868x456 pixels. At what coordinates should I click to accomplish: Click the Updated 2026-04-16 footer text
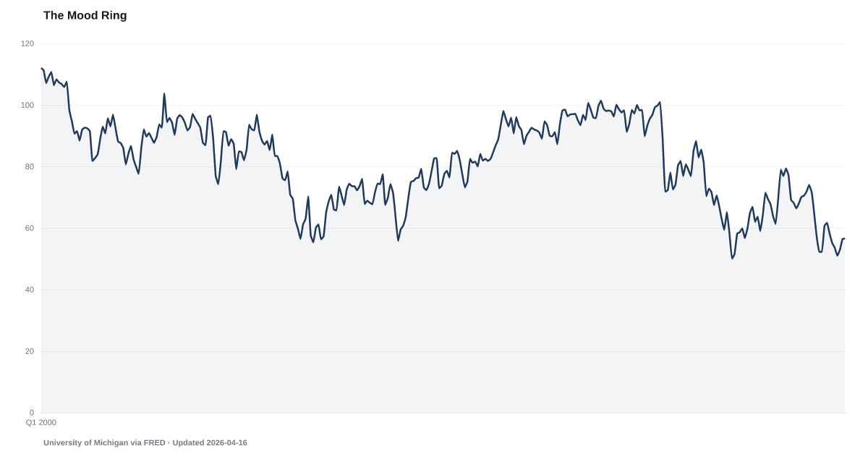click(x=209, y=442)
